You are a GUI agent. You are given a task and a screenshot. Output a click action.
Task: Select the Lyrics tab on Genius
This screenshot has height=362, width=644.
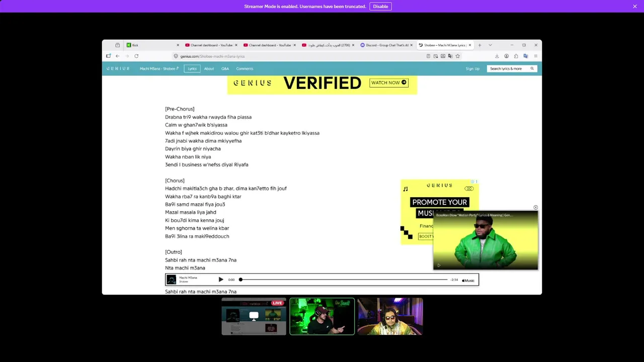(192, 68)
